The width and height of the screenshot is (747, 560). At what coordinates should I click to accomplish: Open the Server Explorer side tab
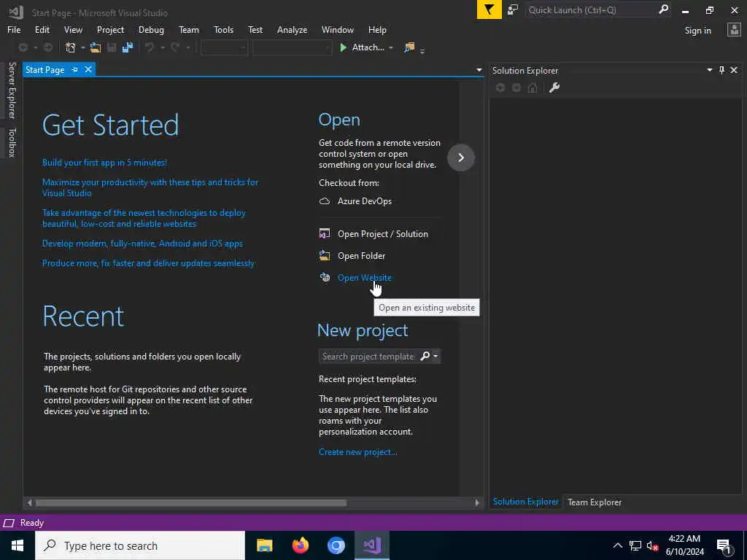[x=12, y=90]
